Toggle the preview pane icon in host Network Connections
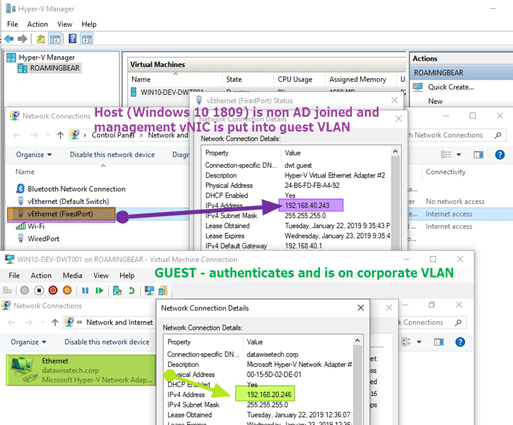The image size is (513, 425). coord(479,155)
